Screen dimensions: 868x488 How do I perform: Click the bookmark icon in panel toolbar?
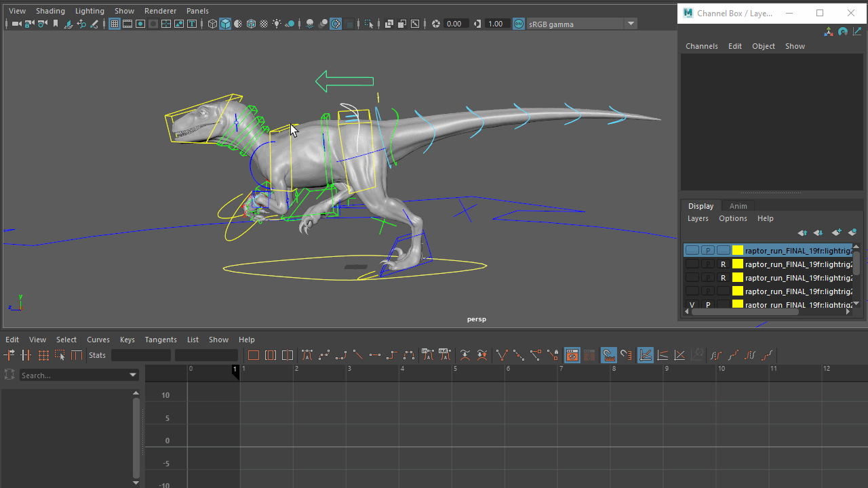[56, 24]
